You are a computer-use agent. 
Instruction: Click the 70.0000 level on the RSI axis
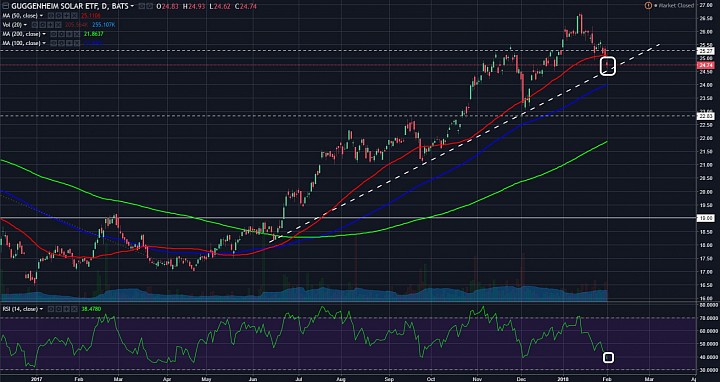pyautogui.click(x=709, y=317)
